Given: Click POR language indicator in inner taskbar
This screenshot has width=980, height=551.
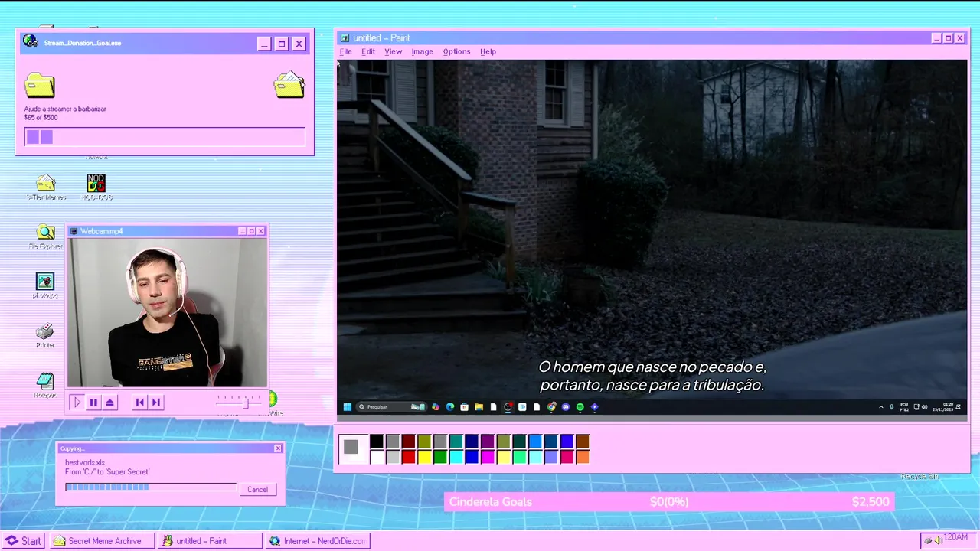Looking at the screenshot, I should tap(904, 407).
